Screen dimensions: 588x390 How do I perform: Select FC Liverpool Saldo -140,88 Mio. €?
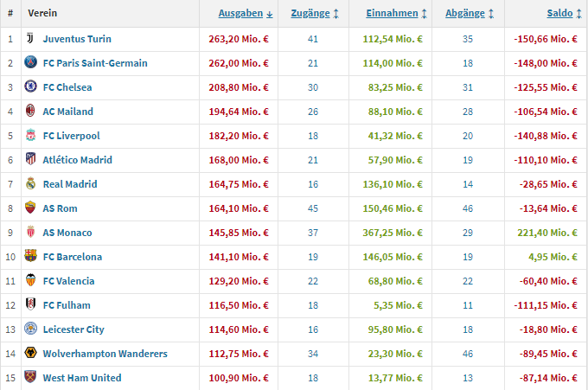pos(546,136)
